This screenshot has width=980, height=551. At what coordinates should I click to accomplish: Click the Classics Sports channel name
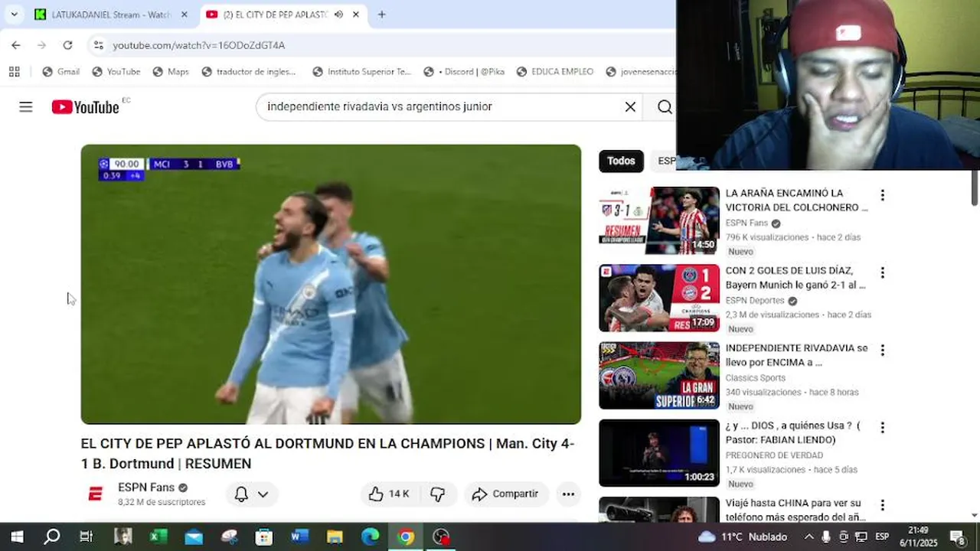point(755,378)
